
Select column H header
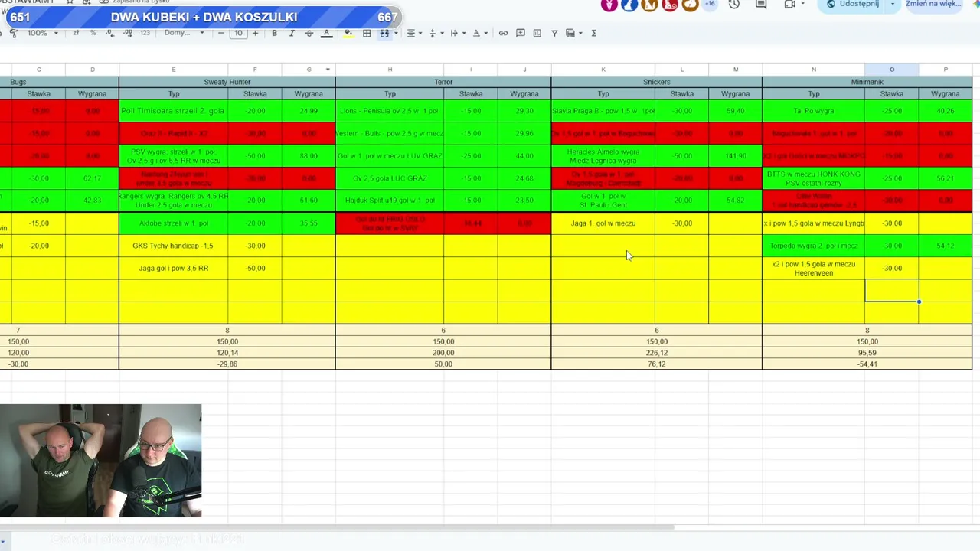coord(390,70)
